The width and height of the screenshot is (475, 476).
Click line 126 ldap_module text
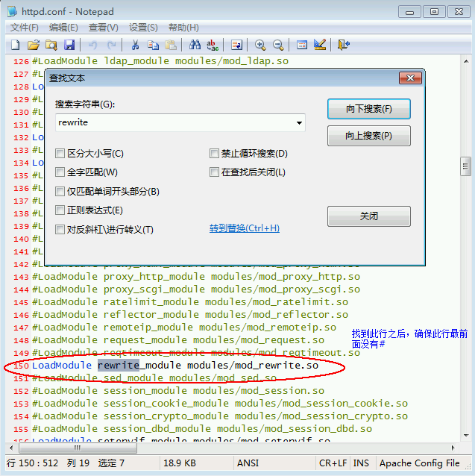160,61
